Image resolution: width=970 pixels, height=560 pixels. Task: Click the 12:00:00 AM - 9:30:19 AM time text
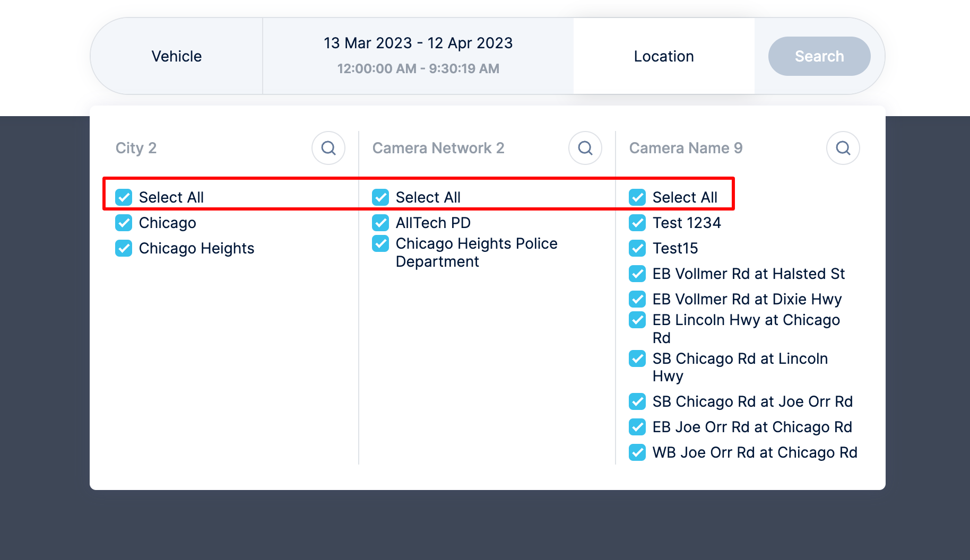[418, 68]
